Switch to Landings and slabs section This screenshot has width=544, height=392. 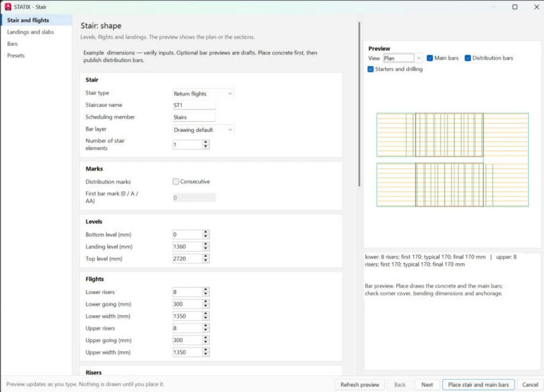click(x=36, y=32)
